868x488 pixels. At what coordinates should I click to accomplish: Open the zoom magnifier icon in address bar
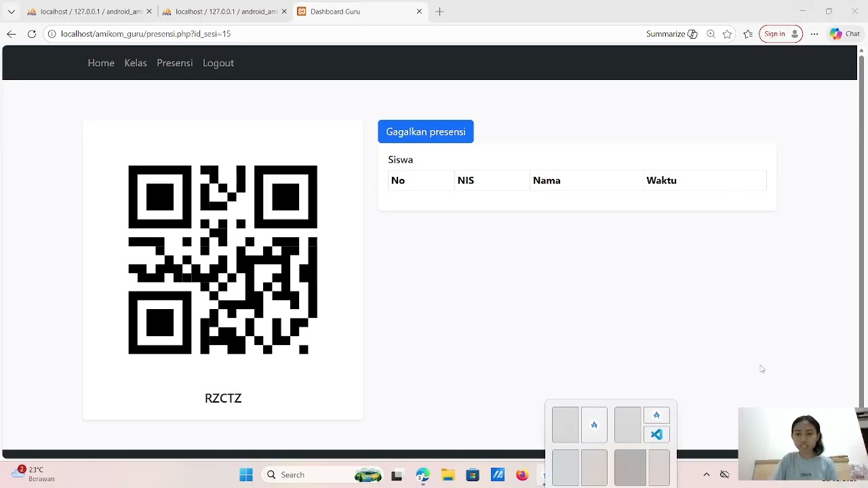(x=711, y=34)
